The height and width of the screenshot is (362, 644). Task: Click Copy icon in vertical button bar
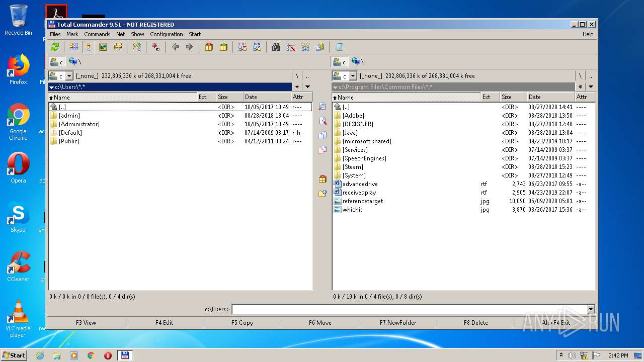click(x=323, y=136)
